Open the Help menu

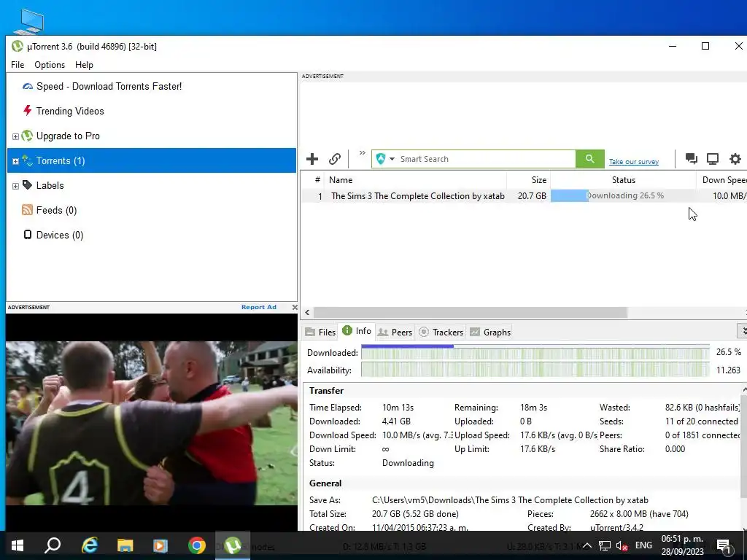click(85, 65)
